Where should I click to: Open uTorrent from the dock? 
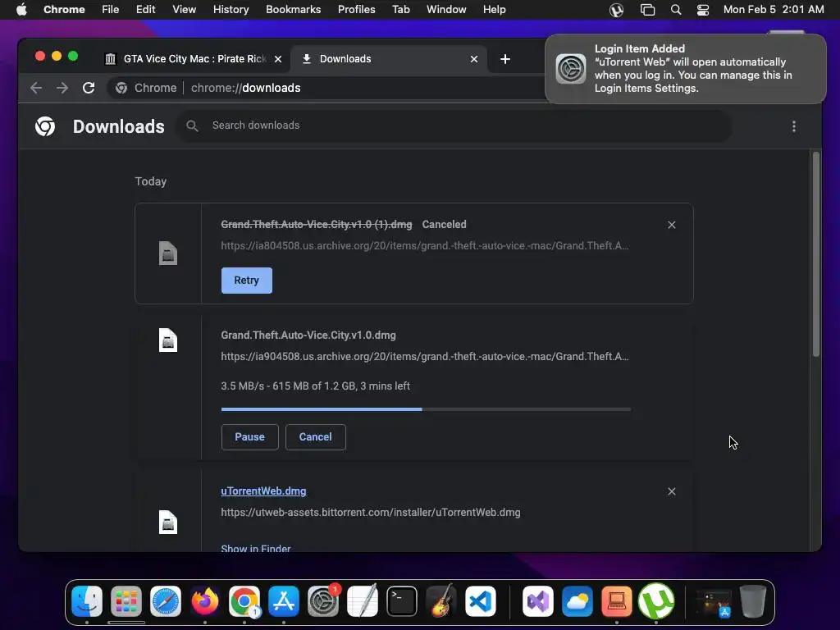pyautogui.click(x=655, y=601)
